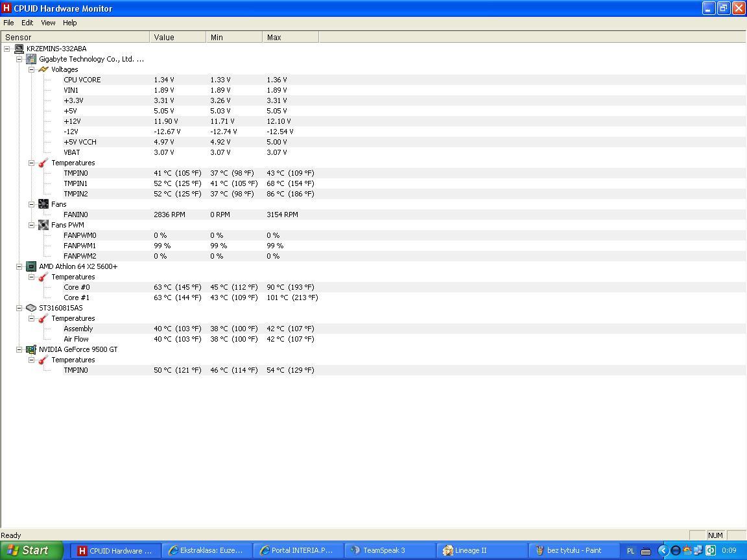Click the 11.90 V value of +12V
Image resolution: width=747 pixels, height=560 pixels.
click(166, 121)
